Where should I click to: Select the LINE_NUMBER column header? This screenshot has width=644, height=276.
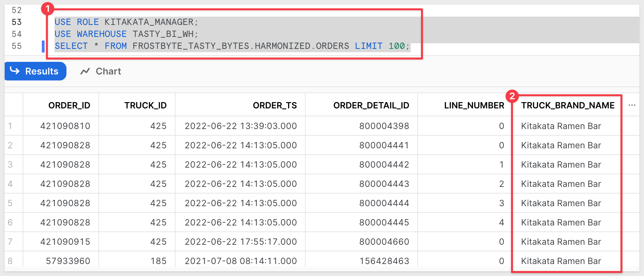(x=474, y=105)
